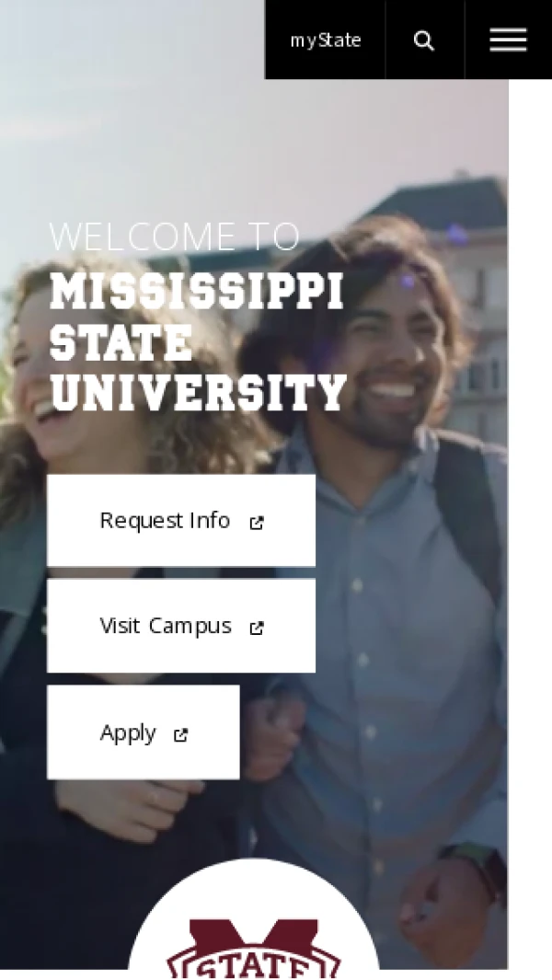Screen dimensions: 552x980
Task: Click the word UNIVERSITY in the heading
Action: (x=198, y=393)
